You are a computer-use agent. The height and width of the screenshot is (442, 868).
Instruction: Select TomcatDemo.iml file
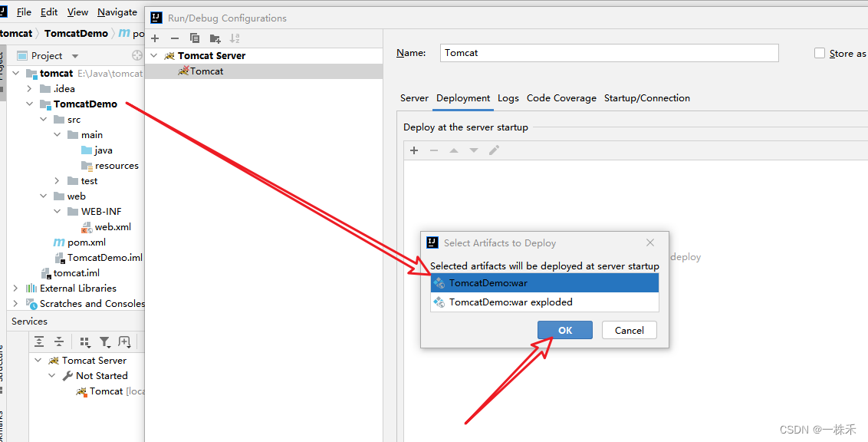tap(104, 258)
